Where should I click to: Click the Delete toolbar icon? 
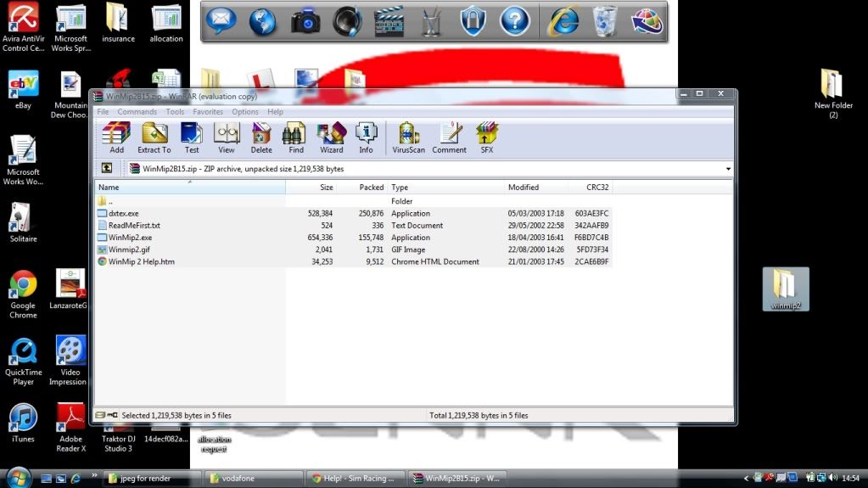click(x=261, y=137)
